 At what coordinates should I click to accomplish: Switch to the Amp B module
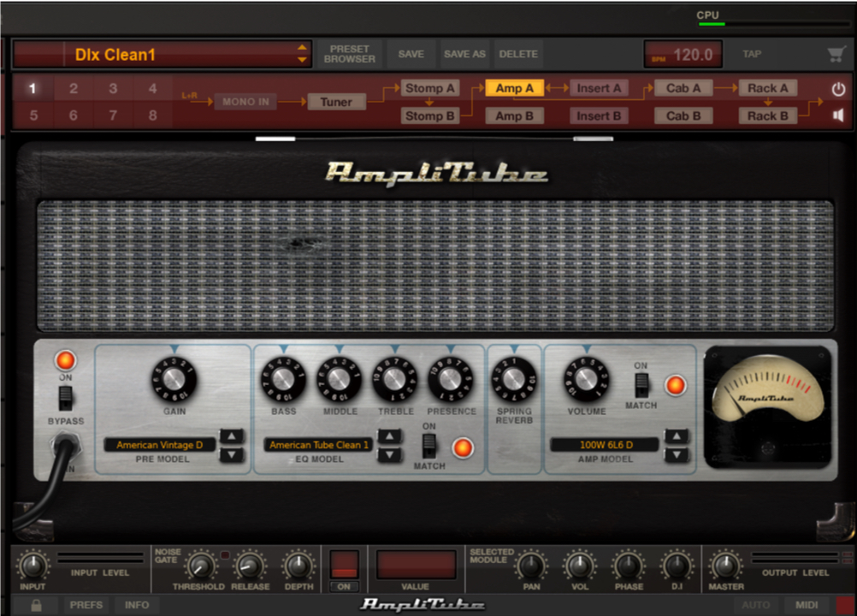[514, 115]
